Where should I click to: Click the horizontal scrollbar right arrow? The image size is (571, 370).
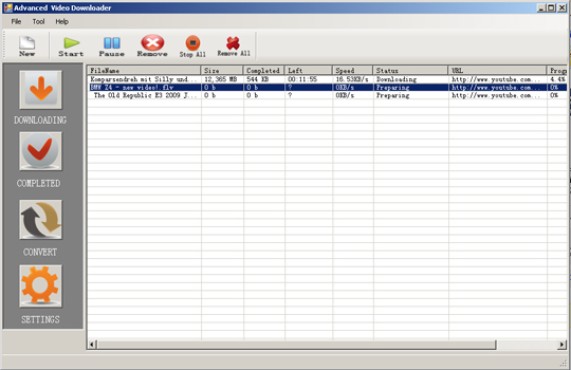click(562, 344)
